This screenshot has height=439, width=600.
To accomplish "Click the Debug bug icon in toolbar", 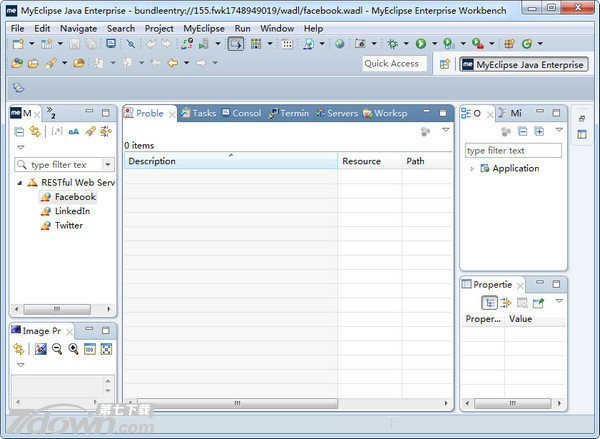I will [392, 44].
